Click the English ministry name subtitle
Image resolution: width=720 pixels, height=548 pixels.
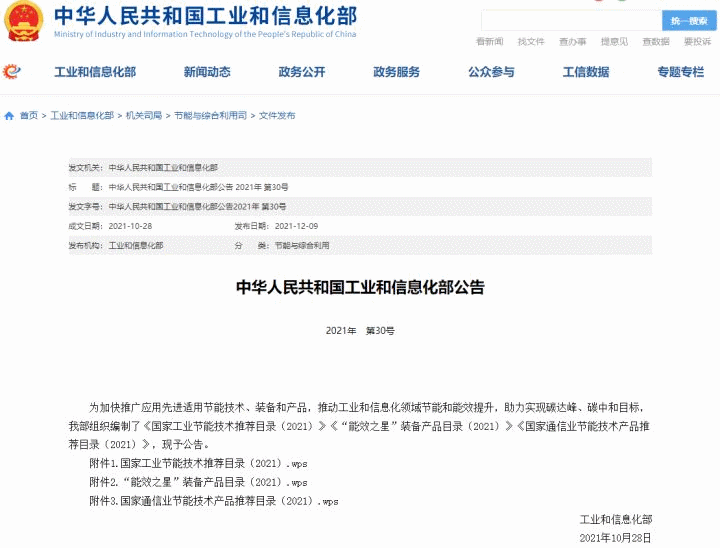point(205,34)
